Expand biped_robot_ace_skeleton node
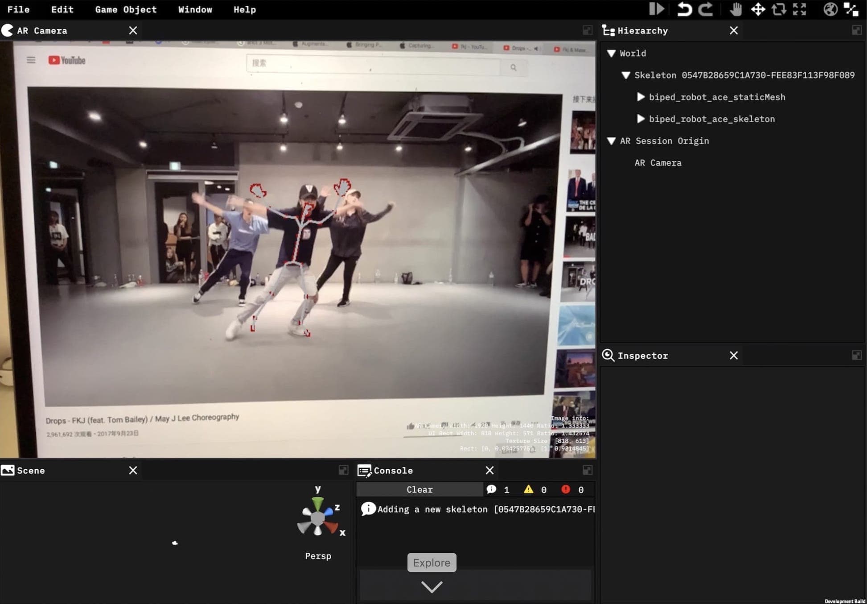 [x=641, y=119]
